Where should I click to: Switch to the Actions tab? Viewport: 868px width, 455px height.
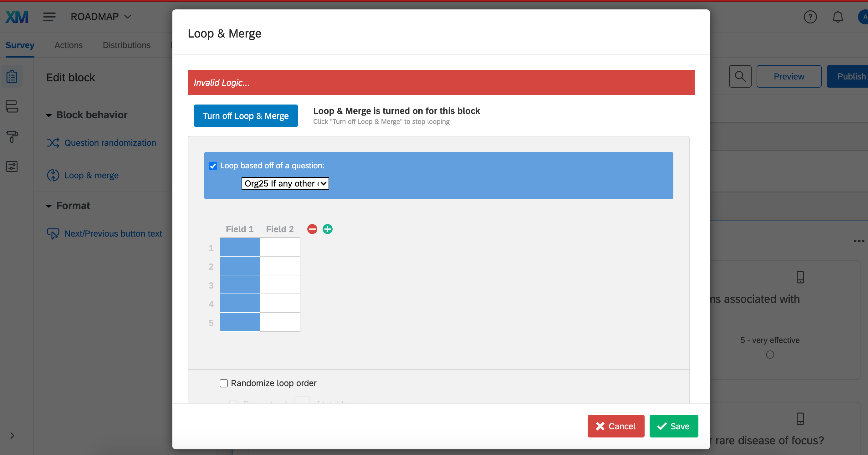point(69,44)
